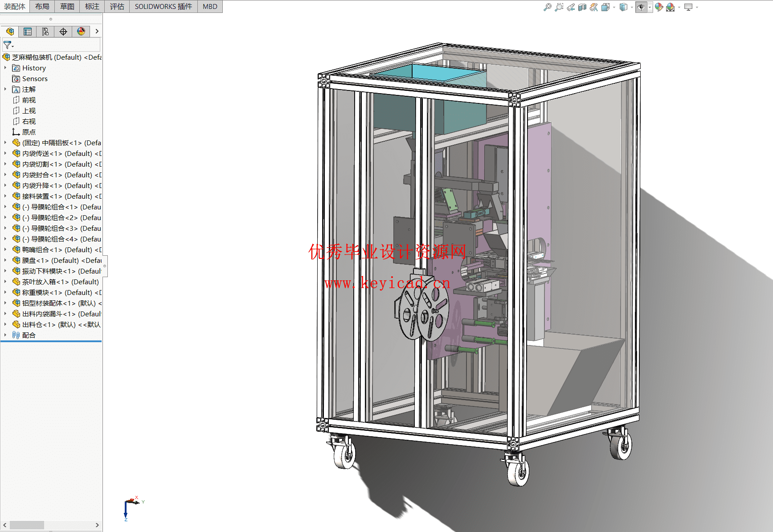Click Edit Appearance icon
The height and width of the screenshot is (532, 773).
point(659,7)
